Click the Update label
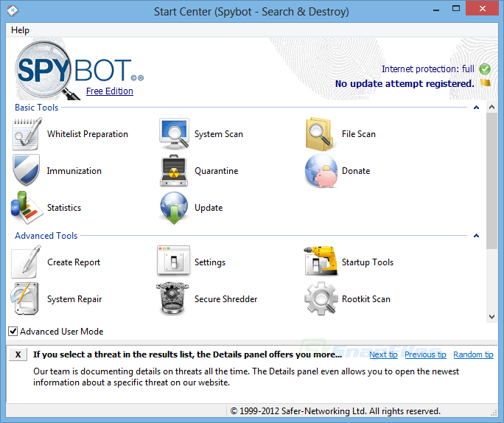The width and height of the screenshot is (504, 423). pos(209,208)
